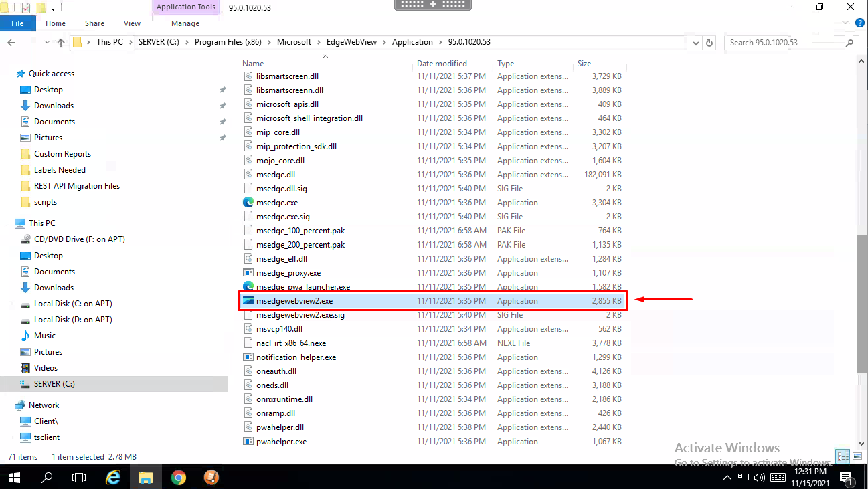
Task: Switch to large icons view layout
Action: tap(857, 456)
